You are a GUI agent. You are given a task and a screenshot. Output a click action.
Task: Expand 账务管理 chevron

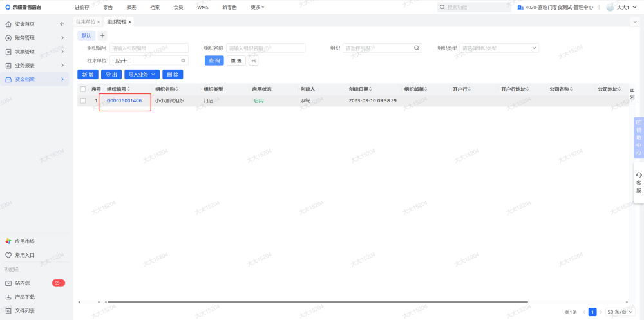(62, 38)
